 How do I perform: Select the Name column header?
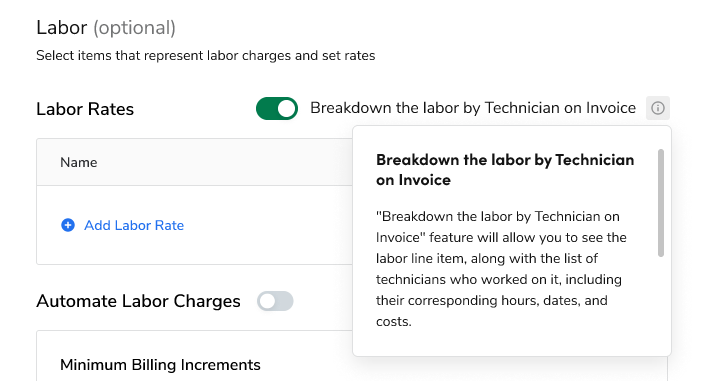[79, 163]
